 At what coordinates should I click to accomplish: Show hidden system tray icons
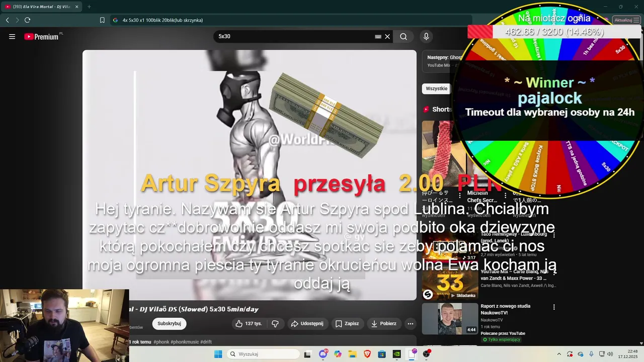pyautogui.click(x=558, y=354)
